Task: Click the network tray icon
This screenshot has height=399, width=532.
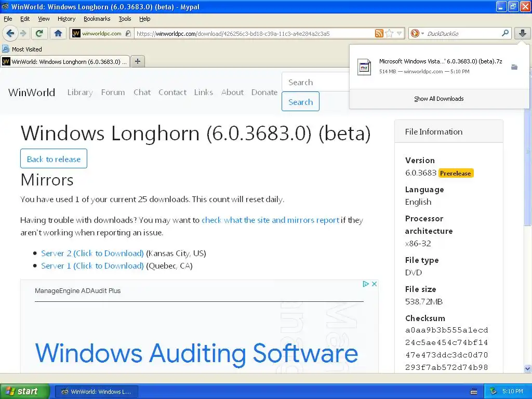Action: click(493, 392)
